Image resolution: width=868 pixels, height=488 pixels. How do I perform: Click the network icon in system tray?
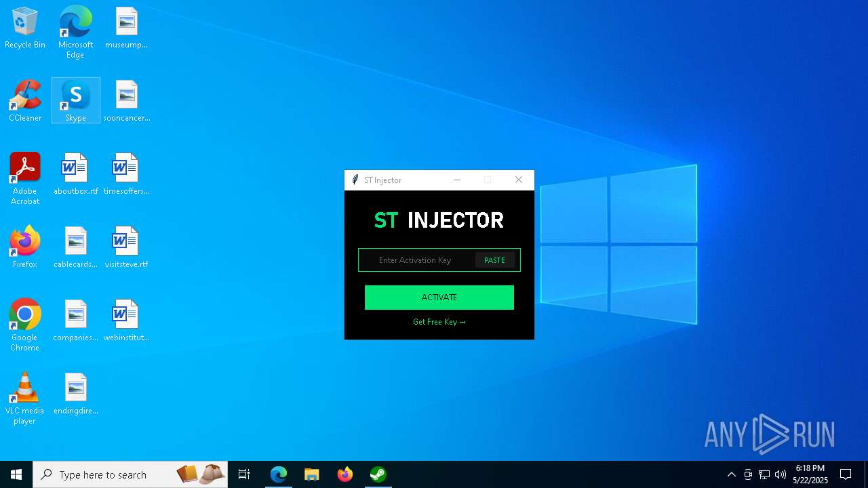[764, 474]
